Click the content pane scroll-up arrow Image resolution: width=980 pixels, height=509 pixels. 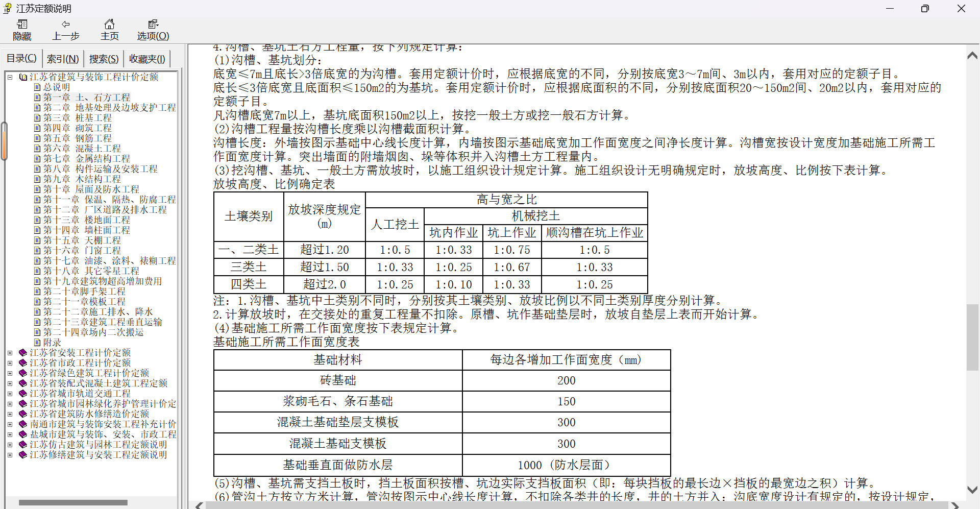tap(972, 56)
